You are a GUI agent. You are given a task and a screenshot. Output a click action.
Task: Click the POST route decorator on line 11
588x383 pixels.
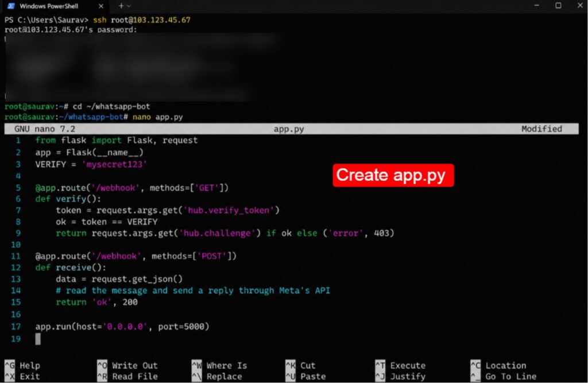tap(136, 256)
